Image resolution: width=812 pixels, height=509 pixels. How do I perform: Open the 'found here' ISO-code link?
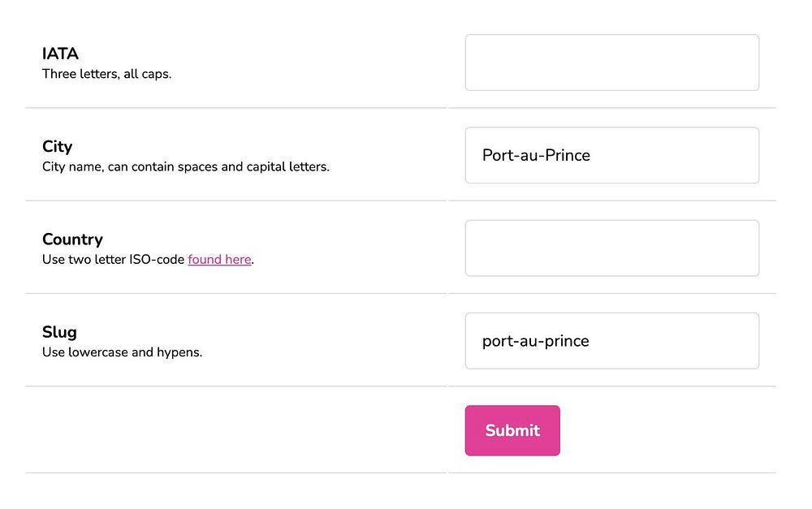219,260
